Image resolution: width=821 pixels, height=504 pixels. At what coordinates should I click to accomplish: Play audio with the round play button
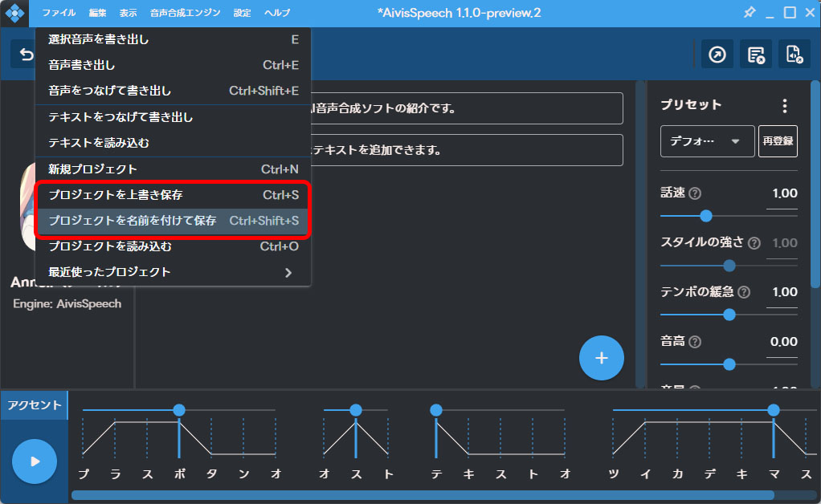[35, 461]
